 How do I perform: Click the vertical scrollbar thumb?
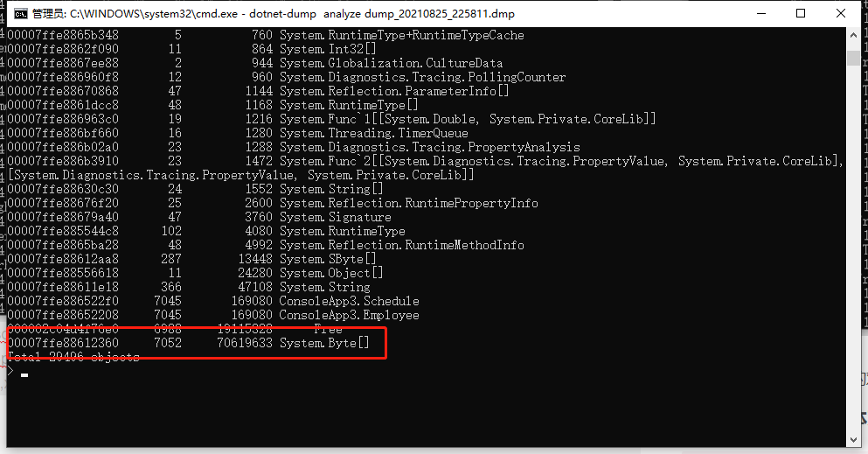(853, 58)
